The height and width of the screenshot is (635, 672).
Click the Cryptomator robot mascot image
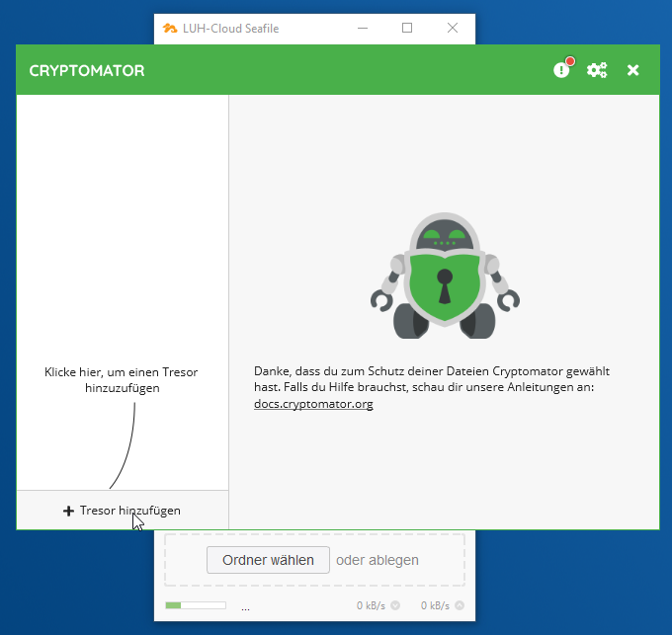coord(445,276)
